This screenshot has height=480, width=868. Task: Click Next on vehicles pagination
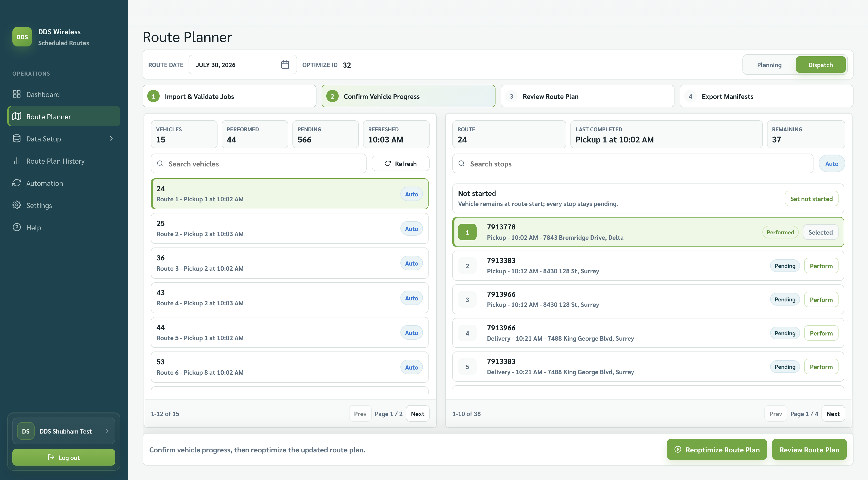(x=417, y=414)
